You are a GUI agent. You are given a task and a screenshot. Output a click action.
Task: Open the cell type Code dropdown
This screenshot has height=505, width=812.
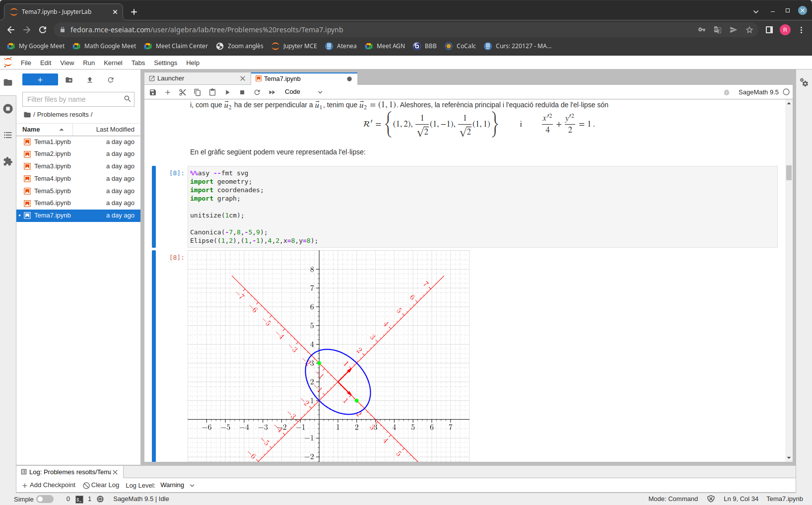pyautogui.click(x=303, y=92)
